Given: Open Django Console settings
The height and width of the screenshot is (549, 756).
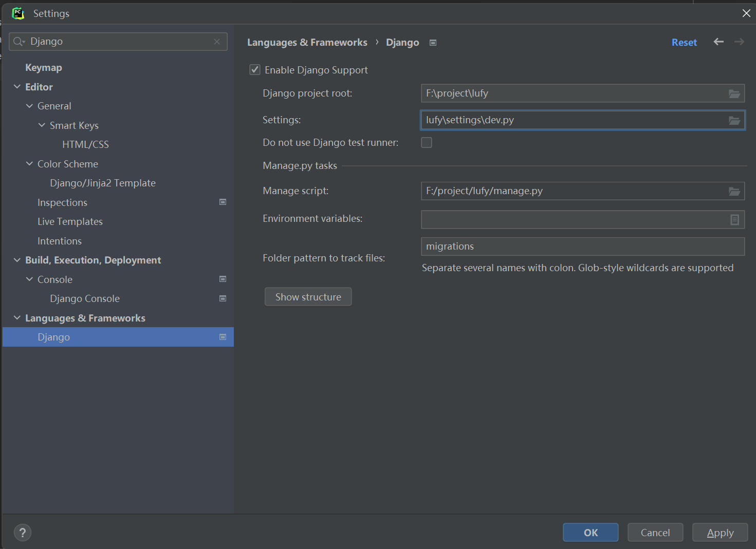Looking at the screenshot, I should (x=85, y=298).
